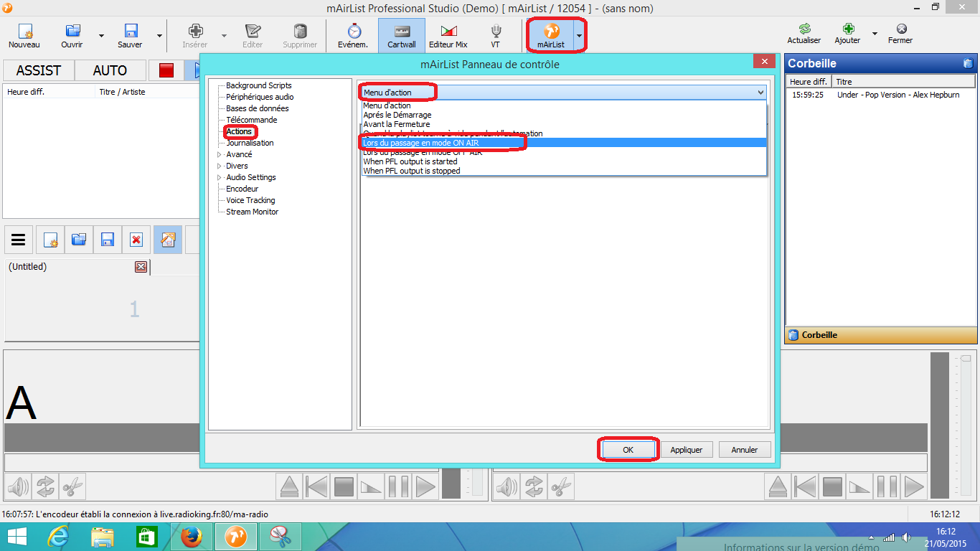Expand the Avancé tree node

tap(220, 154)
